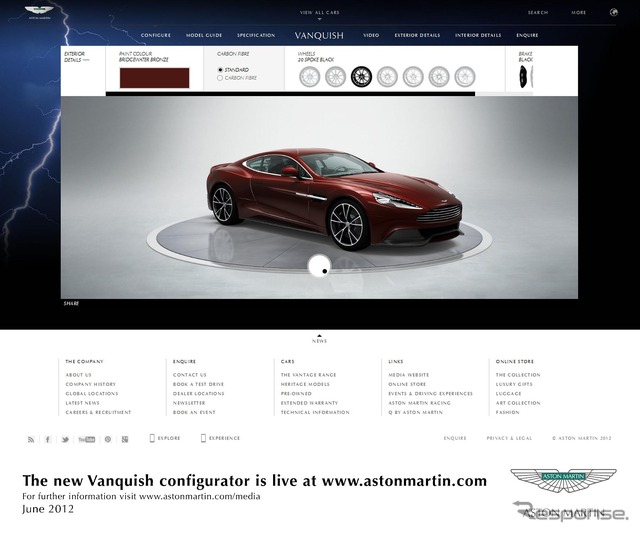
Task: Select the fifth wheel design option
Action: (x=413, y=76)
